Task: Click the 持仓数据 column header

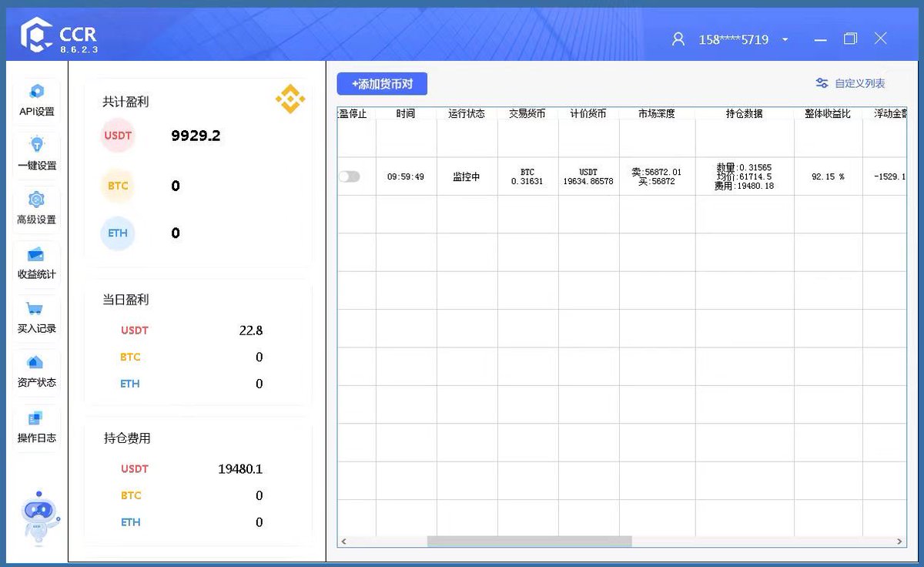Action: [745, 113]
